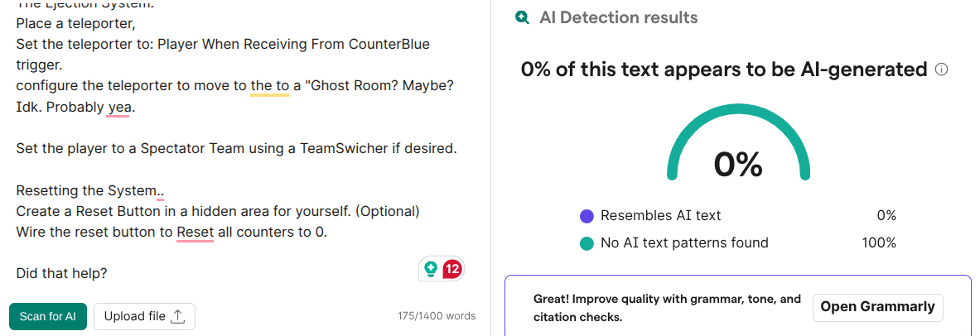This screenshot has height=336, width=980.
Task: Open Grammarly using the Open Grammarly button
Action: 877,307
